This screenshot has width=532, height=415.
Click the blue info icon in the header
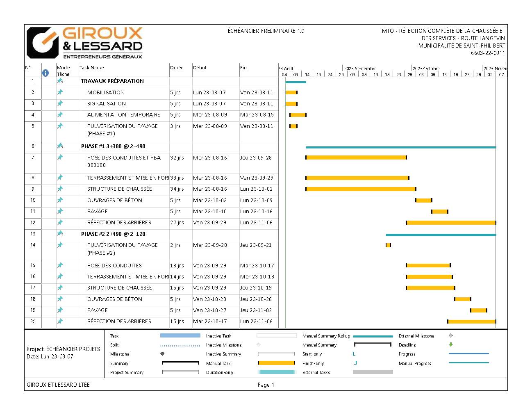click(x=45, y=73)
